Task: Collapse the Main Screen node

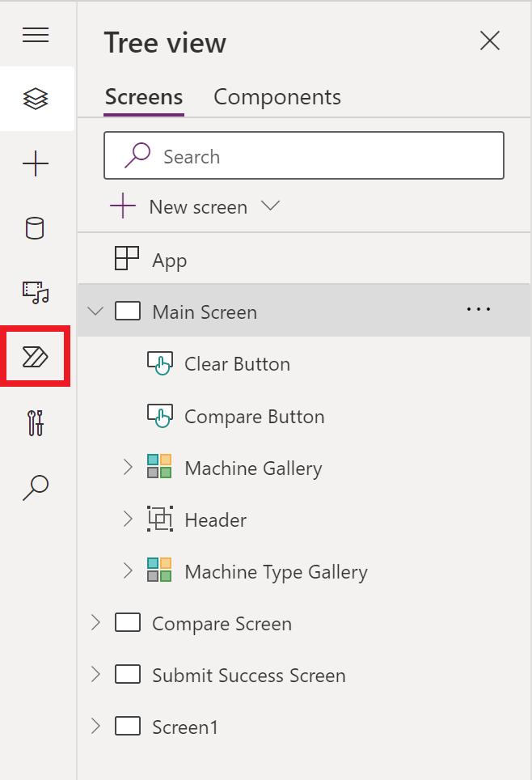Action: click(95, 312)
